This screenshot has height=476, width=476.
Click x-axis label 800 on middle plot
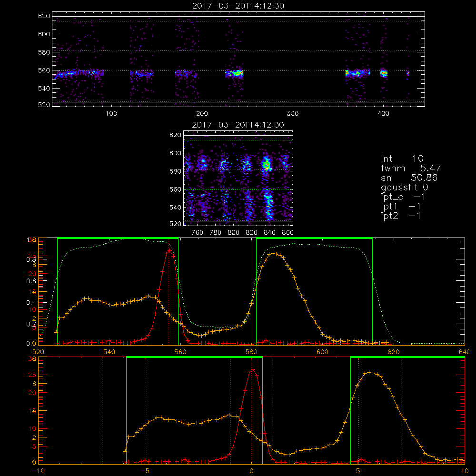(x=233, y=233)
